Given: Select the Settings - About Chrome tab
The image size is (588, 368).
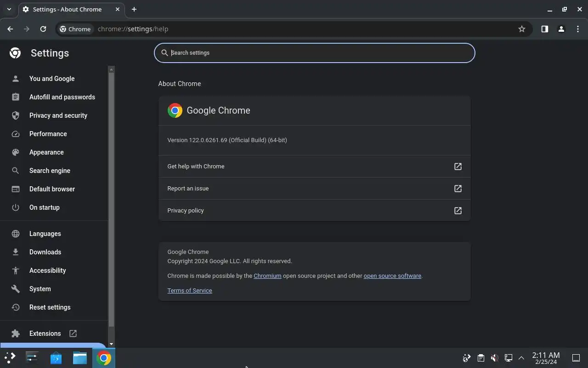Looking at the screenshot, I should pos(71,9).
